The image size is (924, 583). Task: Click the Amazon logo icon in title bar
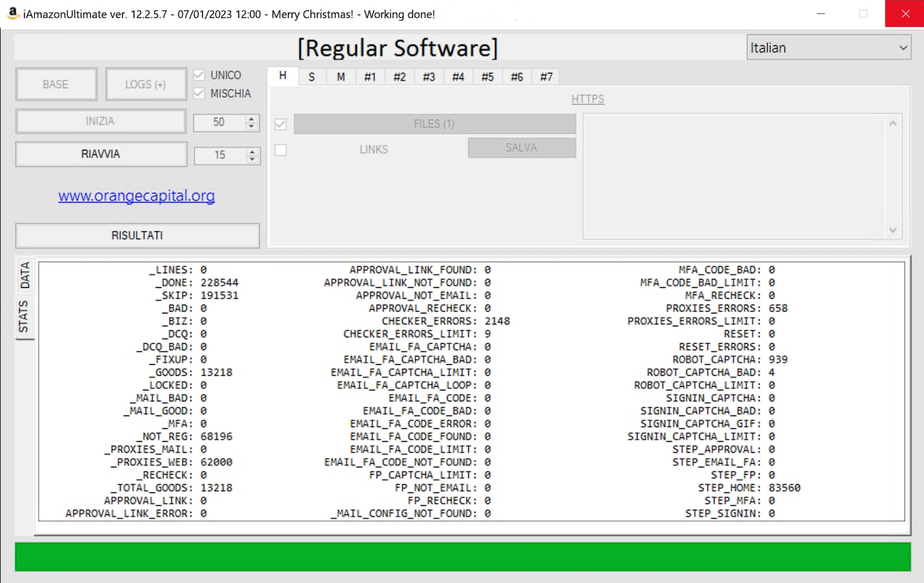coord(12,14)
